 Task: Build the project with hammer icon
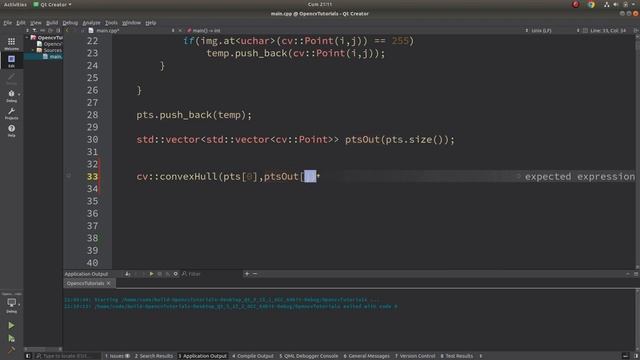point(11,350)
